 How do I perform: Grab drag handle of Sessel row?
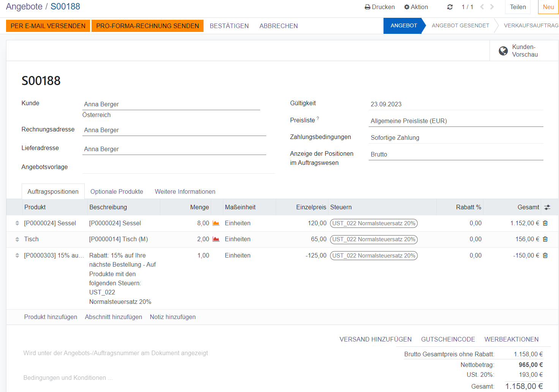click(x=17, y=223)
